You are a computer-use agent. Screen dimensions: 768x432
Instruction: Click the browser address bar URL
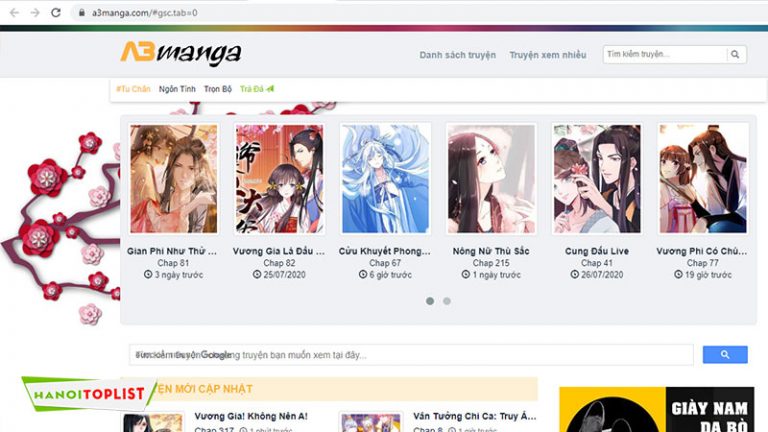coord(145,13)
